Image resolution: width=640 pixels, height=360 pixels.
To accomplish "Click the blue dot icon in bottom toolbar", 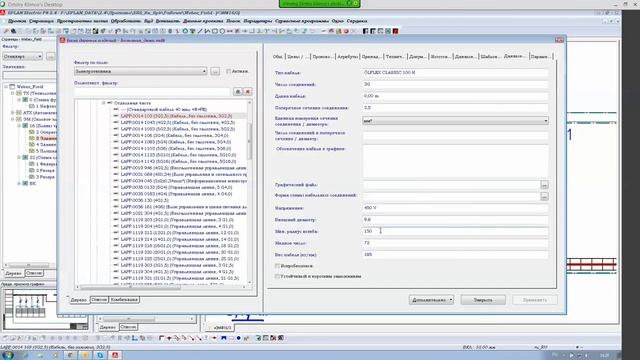I will [x=238, y=338].
